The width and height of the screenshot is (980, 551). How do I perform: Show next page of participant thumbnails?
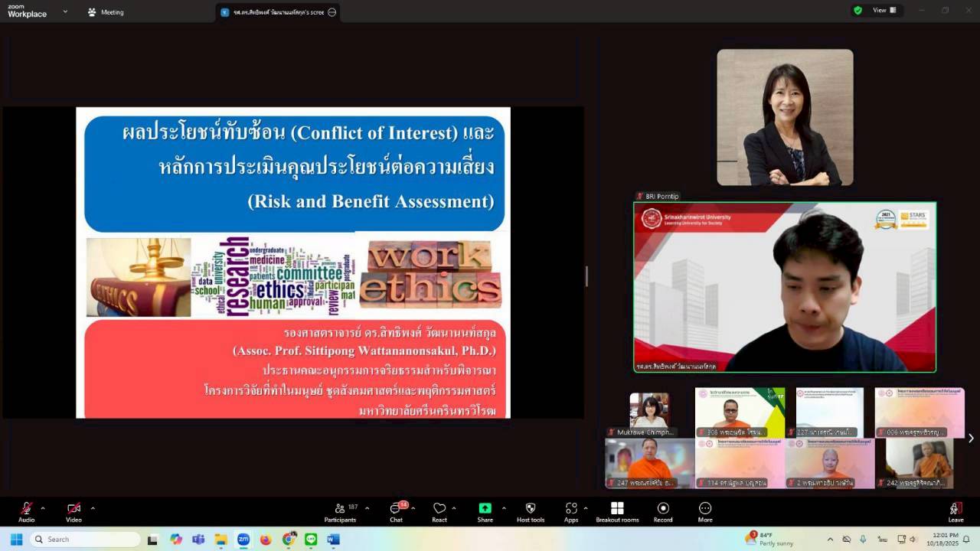[x=971, y=439]
